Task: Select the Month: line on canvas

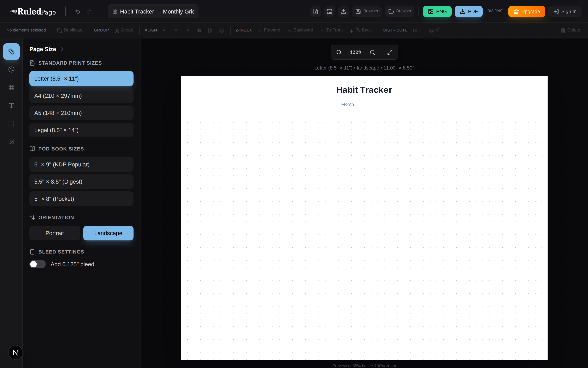Action: pos(364,104)
